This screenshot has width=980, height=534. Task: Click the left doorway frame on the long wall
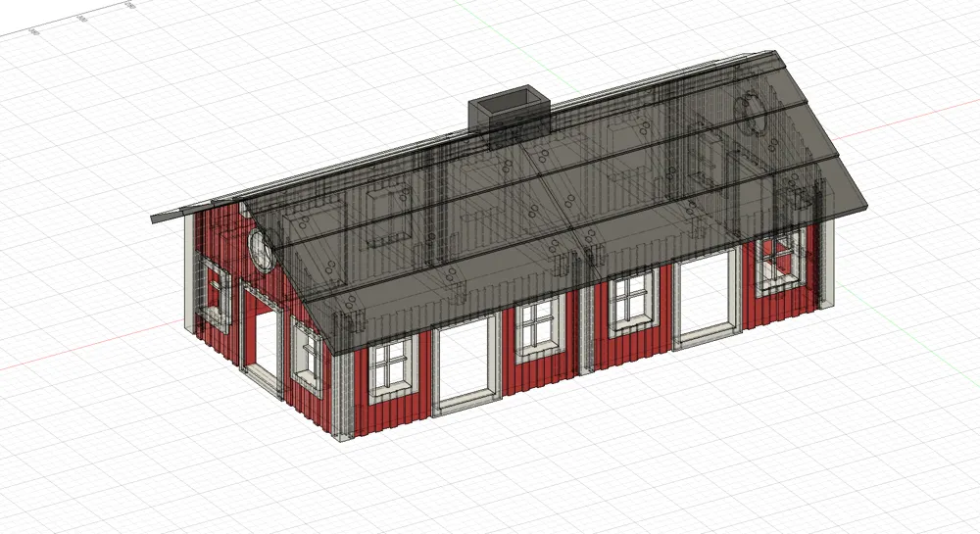[x=466, y=365]
